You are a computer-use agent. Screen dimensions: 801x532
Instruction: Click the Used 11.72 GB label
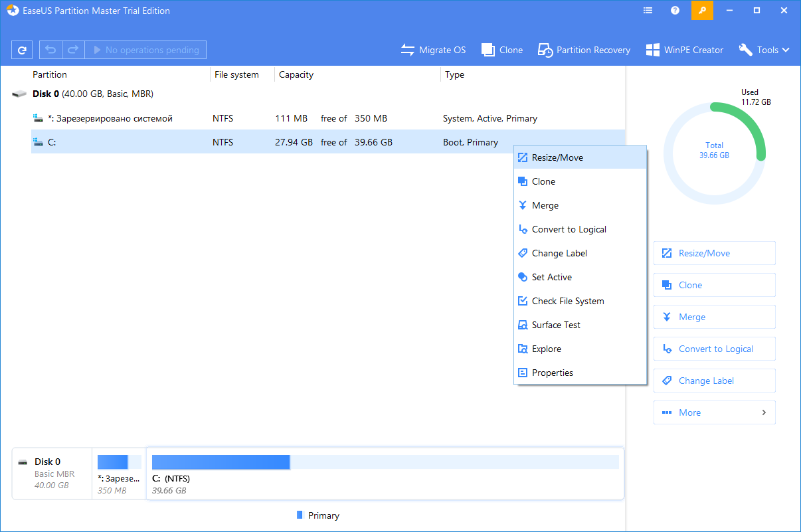coord(756,97)
